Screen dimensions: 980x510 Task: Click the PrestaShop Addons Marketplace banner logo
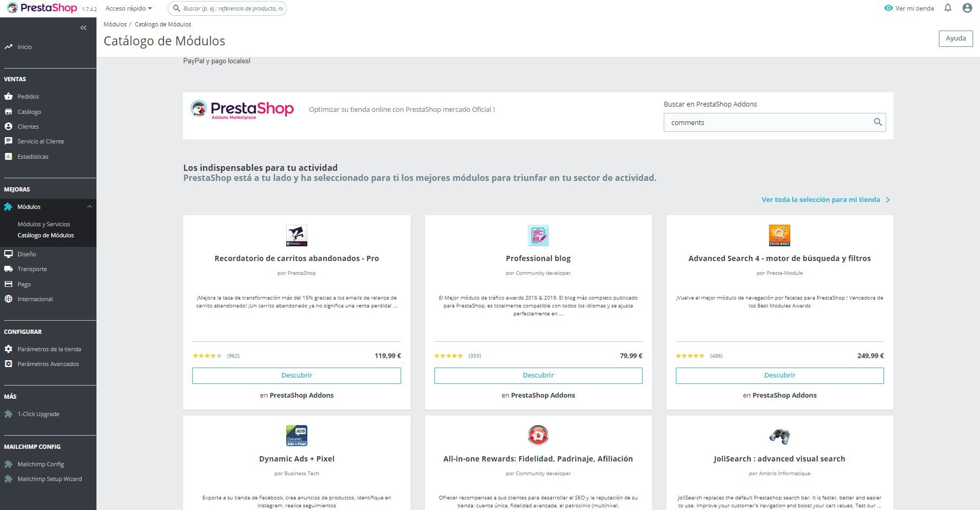click(x=242, y=110)
